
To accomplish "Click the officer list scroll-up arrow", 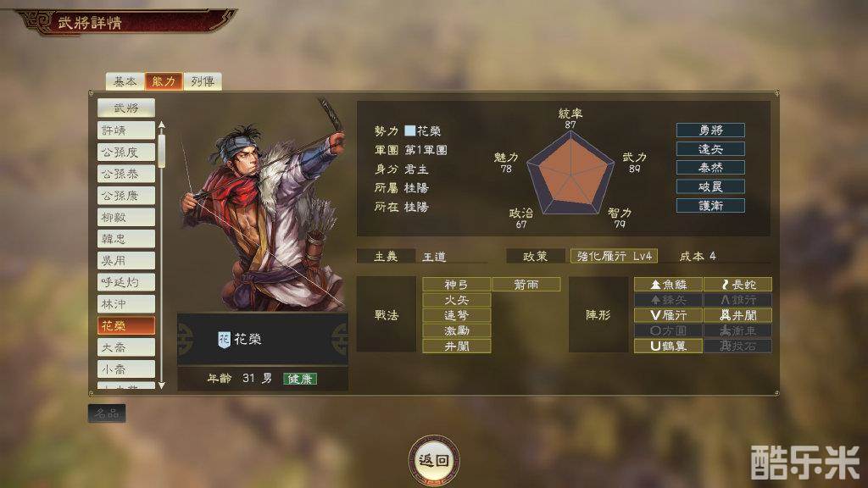I will point(161,125).
